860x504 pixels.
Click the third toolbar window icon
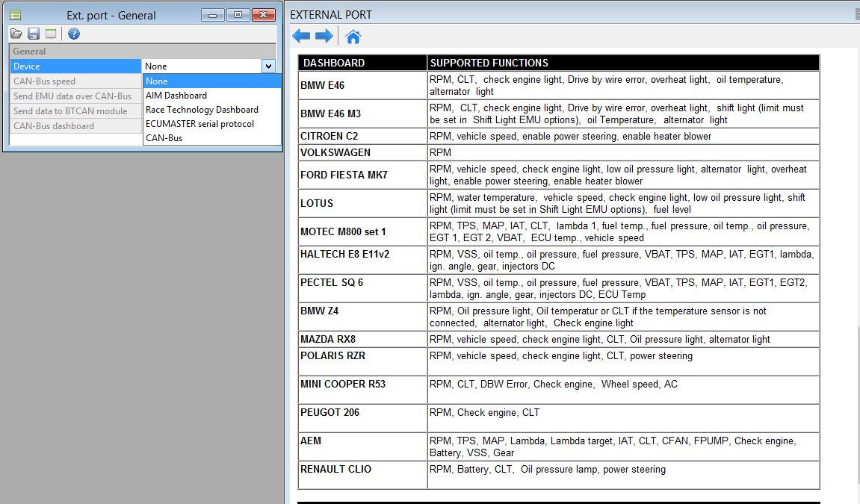point(51,34)
